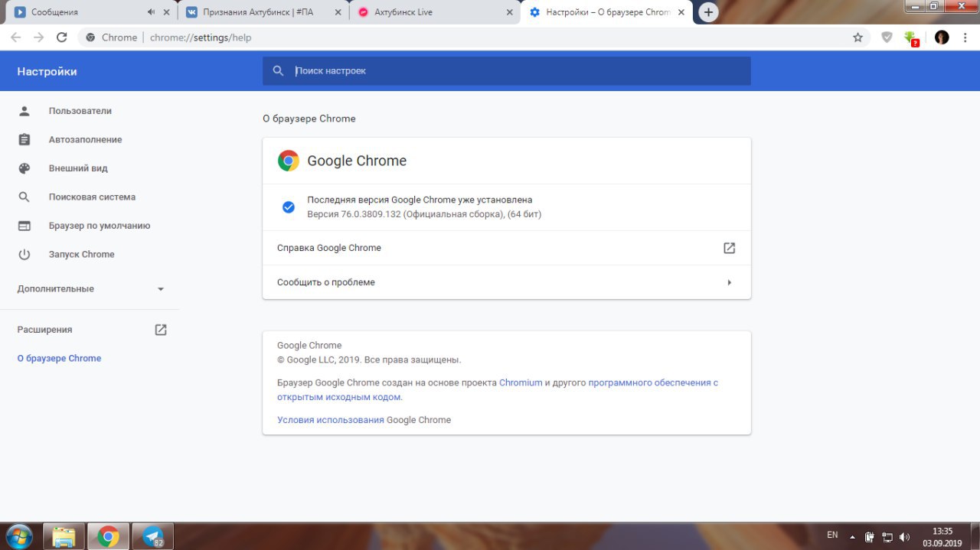Open the Windows Start button

pyautogui.click(x=18, y=536)
